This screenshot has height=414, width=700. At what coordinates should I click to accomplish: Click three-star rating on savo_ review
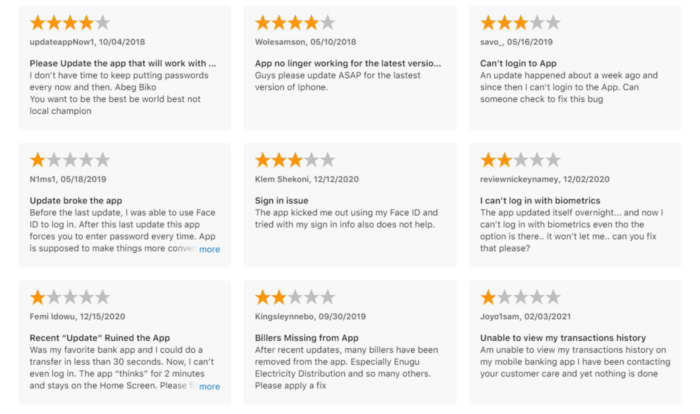pyautogui.click(x=520, y=23)
